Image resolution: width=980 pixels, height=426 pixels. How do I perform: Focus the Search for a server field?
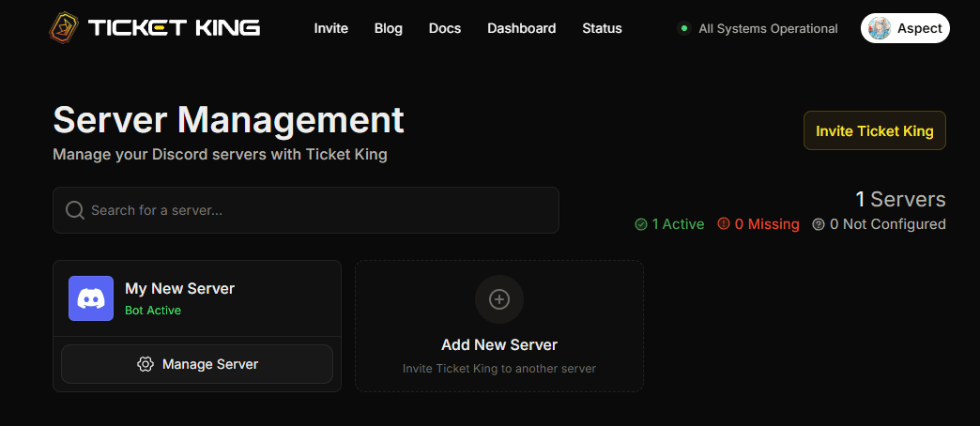tap(306, 210)
